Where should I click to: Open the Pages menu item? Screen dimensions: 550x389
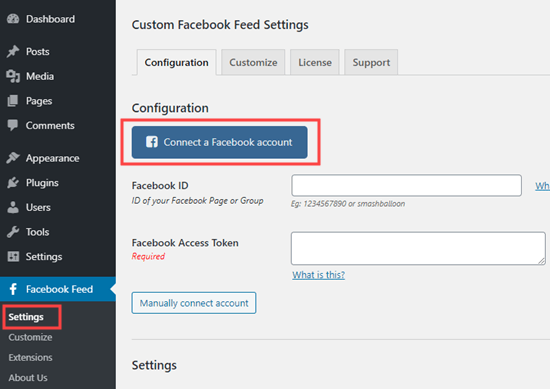pyautogui.click(x=58, y=101)
